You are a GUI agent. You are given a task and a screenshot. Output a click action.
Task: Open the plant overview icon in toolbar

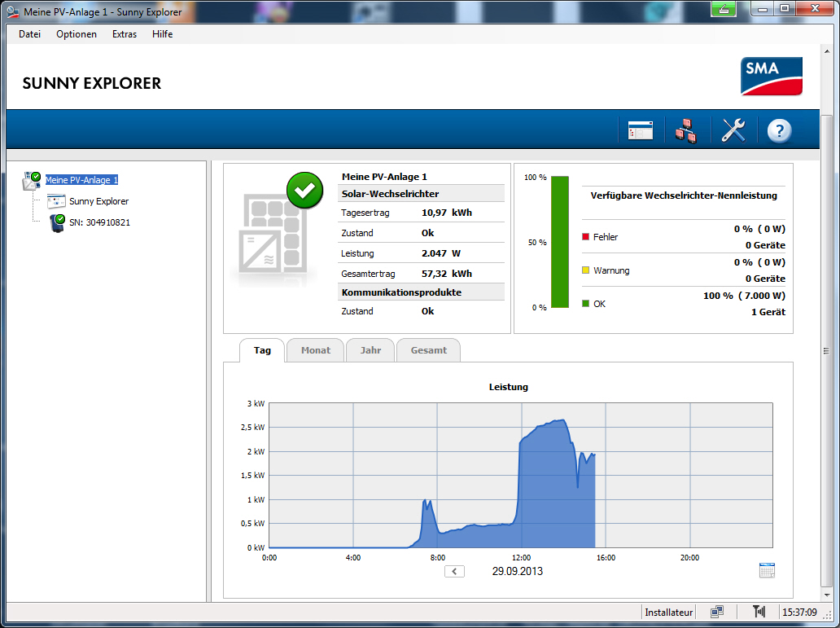[640, 130]
